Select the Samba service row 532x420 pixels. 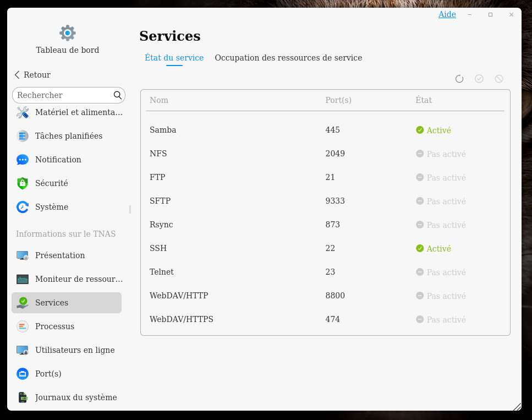(325, 130)
